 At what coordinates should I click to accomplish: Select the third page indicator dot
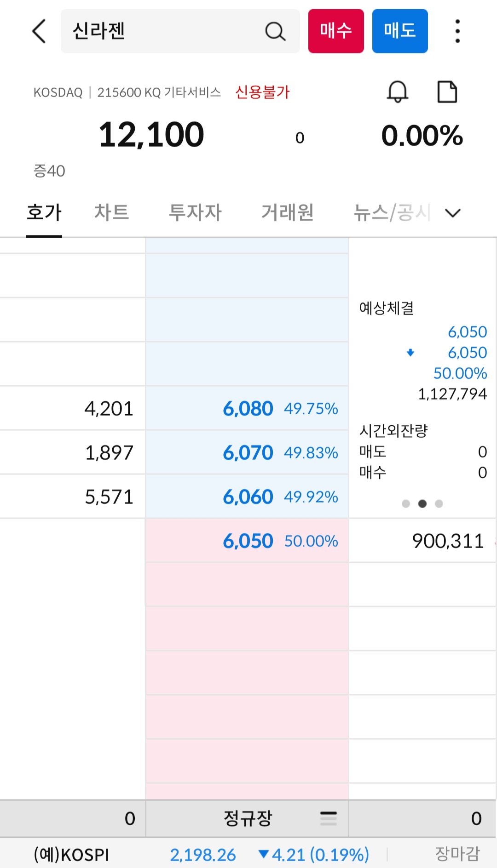(439, 503)
